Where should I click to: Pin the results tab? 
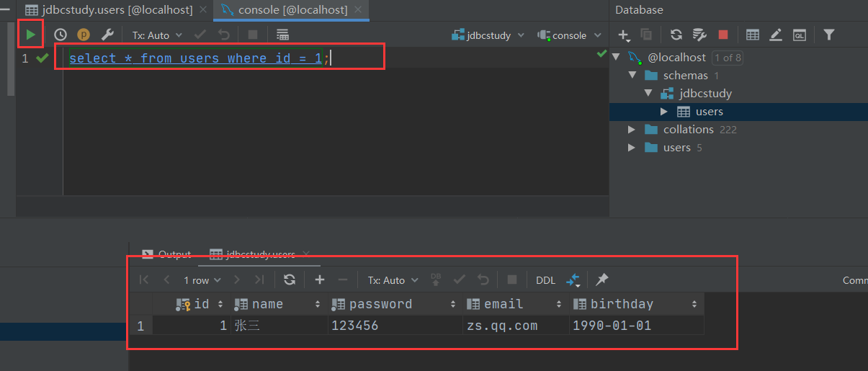[602, 280]
